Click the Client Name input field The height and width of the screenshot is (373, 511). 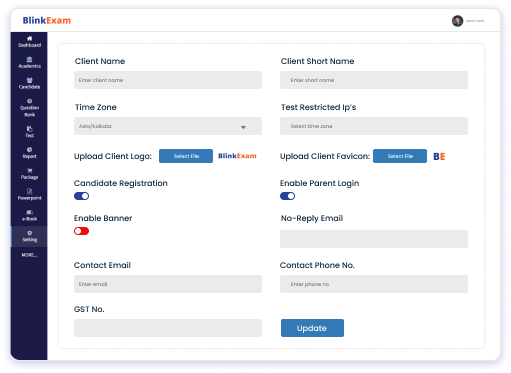(168, 80)
